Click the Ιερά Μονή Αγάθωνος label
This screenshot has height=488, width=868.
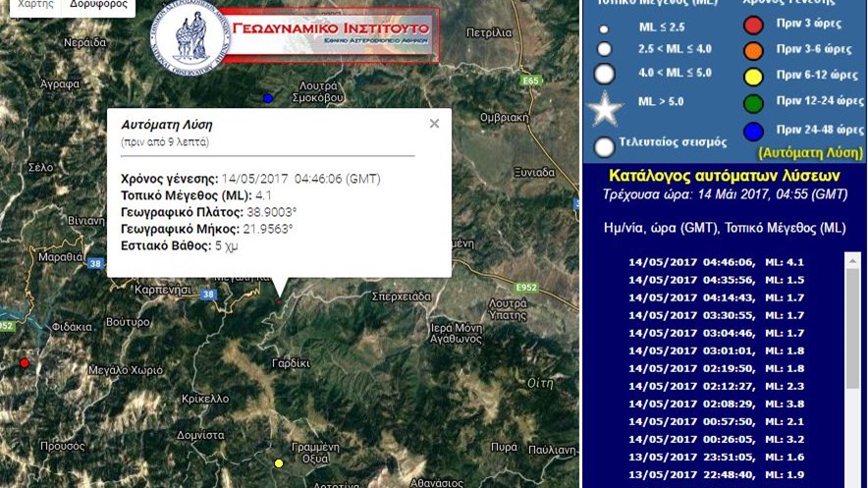457,333
